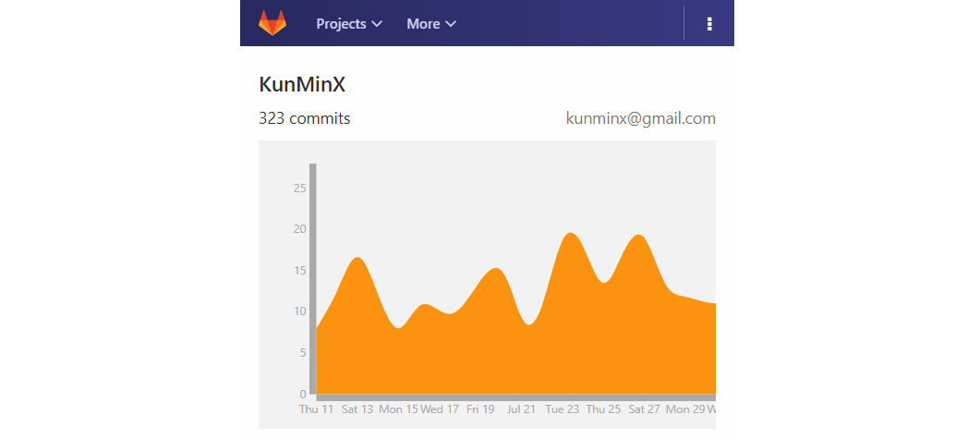Open the More dropdown menu

431,24
